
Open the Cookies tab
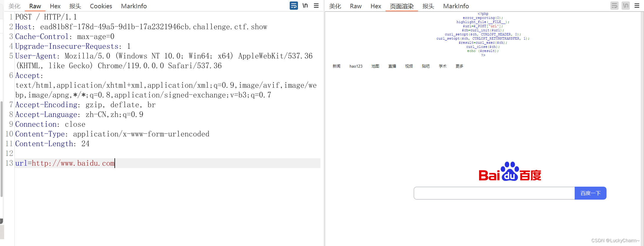coord(101,6)
